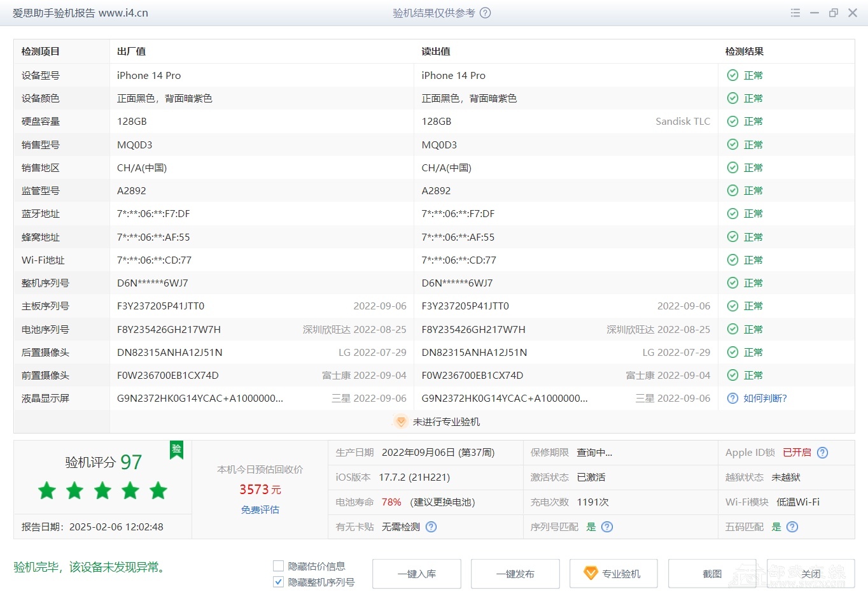Screen dimensions: 868x601
Task: Click the green check icon in 设备型号 row
Action: [732, 75]
